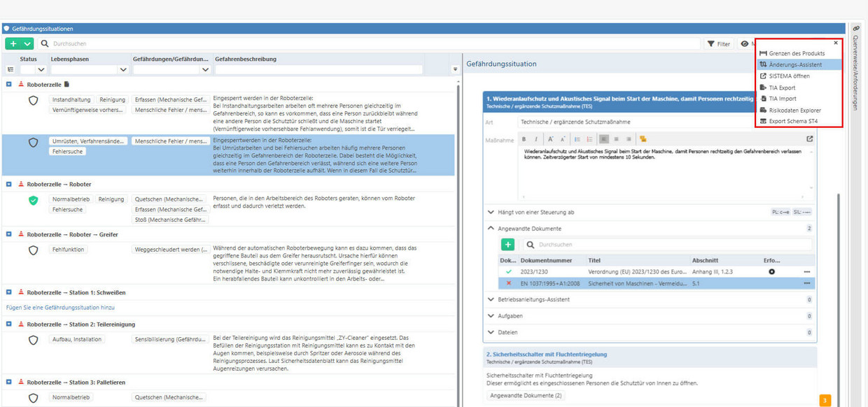Insert bulleted list in Maßnahme editor

[577, 139]
